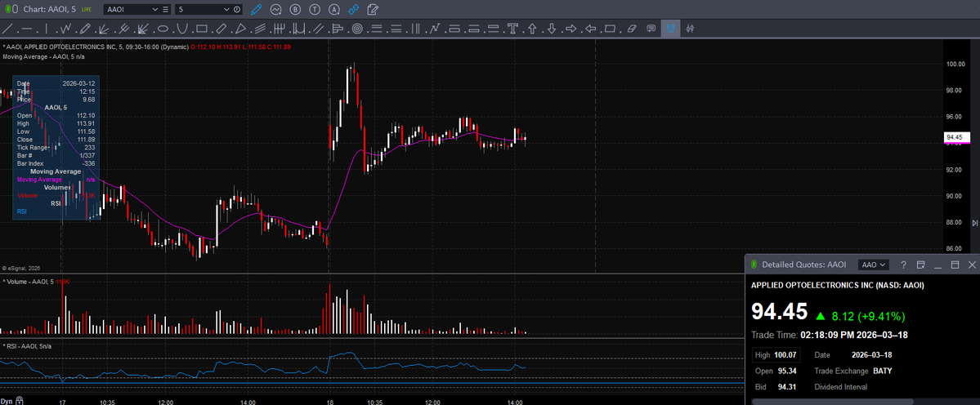980x405 pixels.
Task: Open help in Detailed Quotes window
Action: [x=903, y=265]
